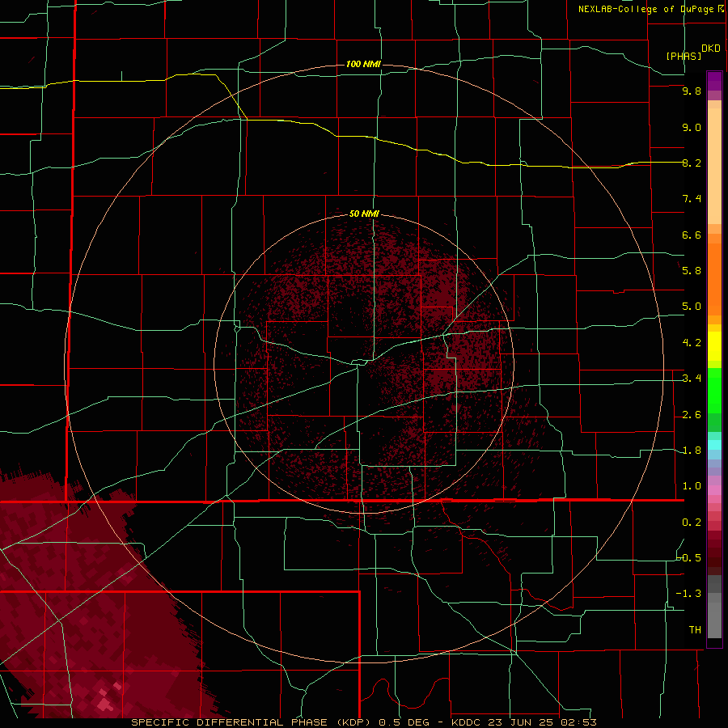
Task: Click the 5.0 scale value
Action: click(x=692, y=307)
